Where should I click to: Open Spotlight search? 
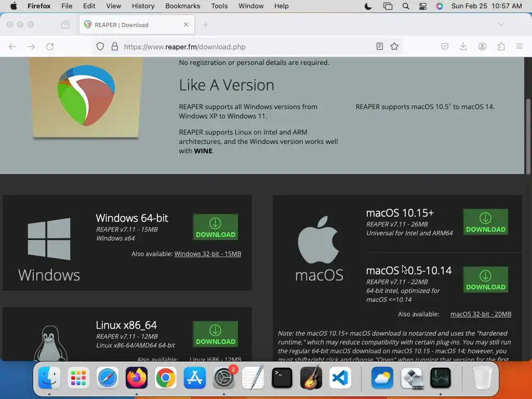405,6
